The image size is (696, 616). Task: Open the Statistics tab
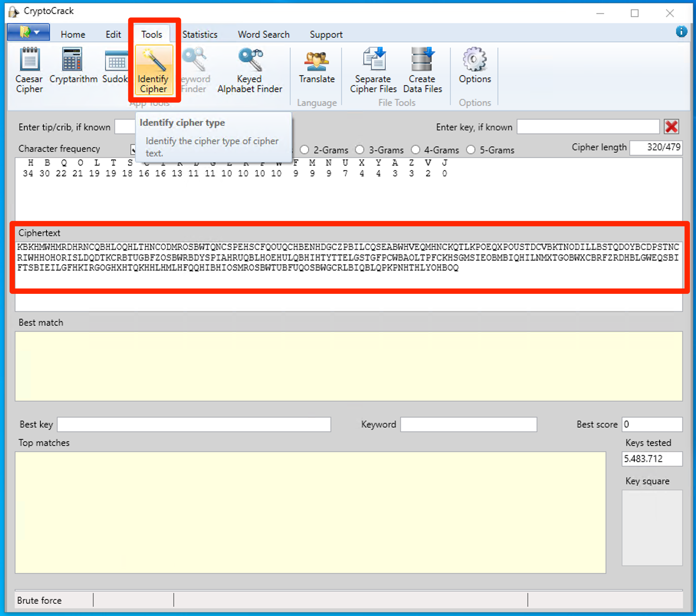coord(200,34)
